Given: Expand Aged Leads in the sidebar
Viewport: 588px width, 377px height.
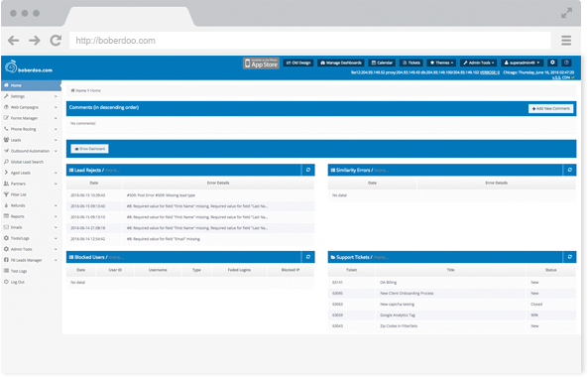Looking at the screenshot, I should click(31, 173).
